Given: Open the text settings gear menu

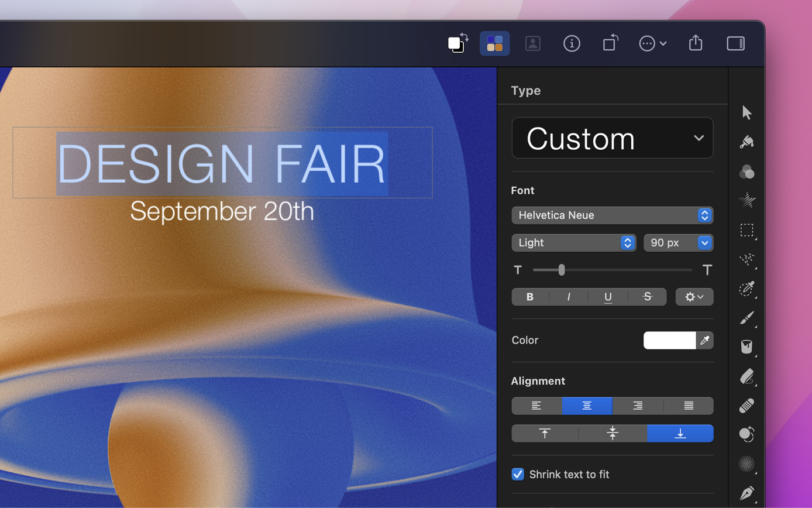Looking at the screenshot, I should 694,297.
